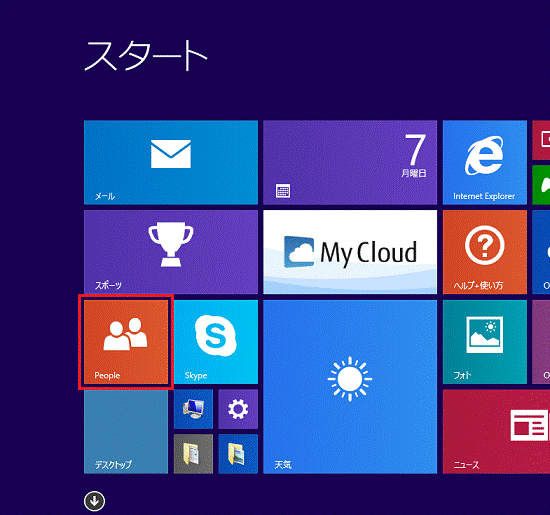
Task: Open the フォト photos tile
Action: (485, 342)
